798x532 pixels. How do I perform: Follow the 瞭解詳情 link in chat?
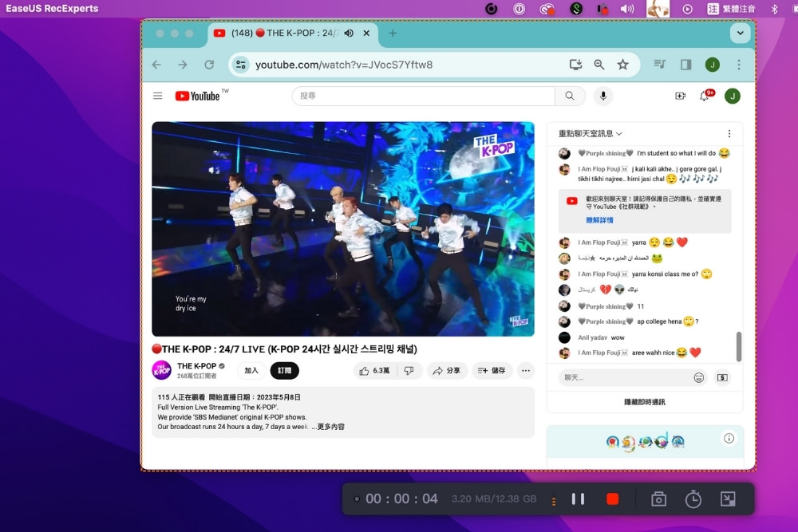point(599,220)
